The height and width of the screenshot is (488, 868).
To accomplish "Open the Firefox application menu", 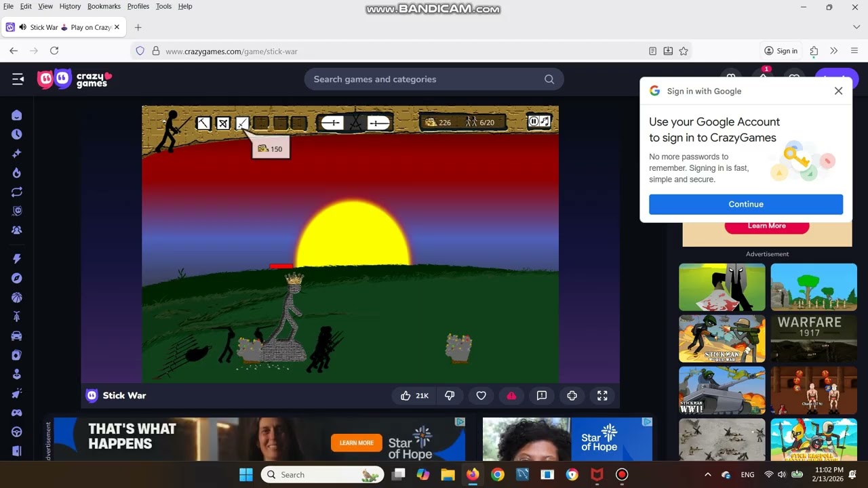I will [x=854, y=51].
